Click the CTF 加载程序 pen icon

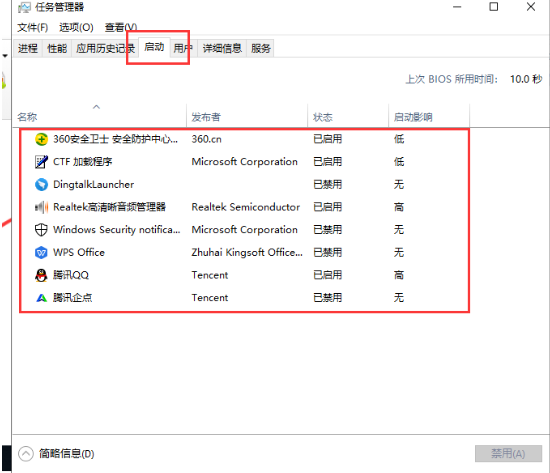pyautogui.click(x=41, y=162)
